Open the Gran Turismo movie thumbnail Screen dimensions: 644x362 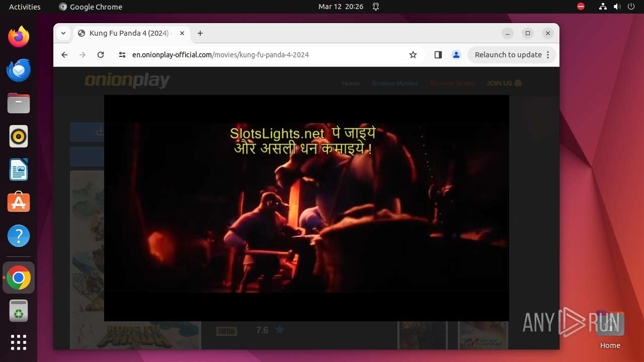(x=482, y=335)
